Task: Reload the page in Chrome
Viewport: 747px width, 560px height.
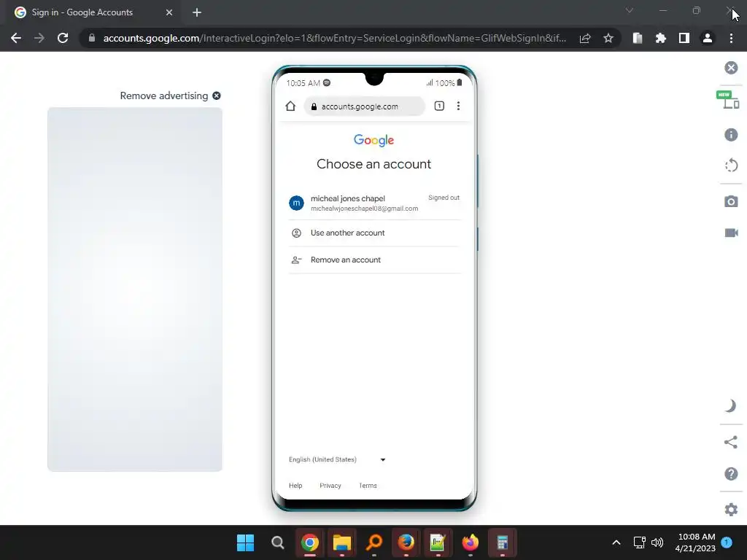Action: (x=63, y=38)
